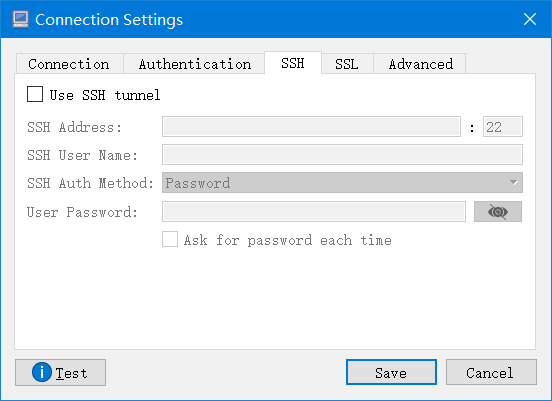Switch to the Connection tab

pos(69,64)
